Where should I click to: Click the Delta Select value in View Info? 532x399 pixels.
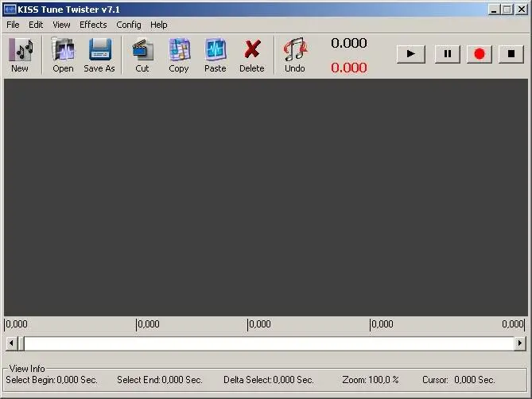[x=293, y=380]
